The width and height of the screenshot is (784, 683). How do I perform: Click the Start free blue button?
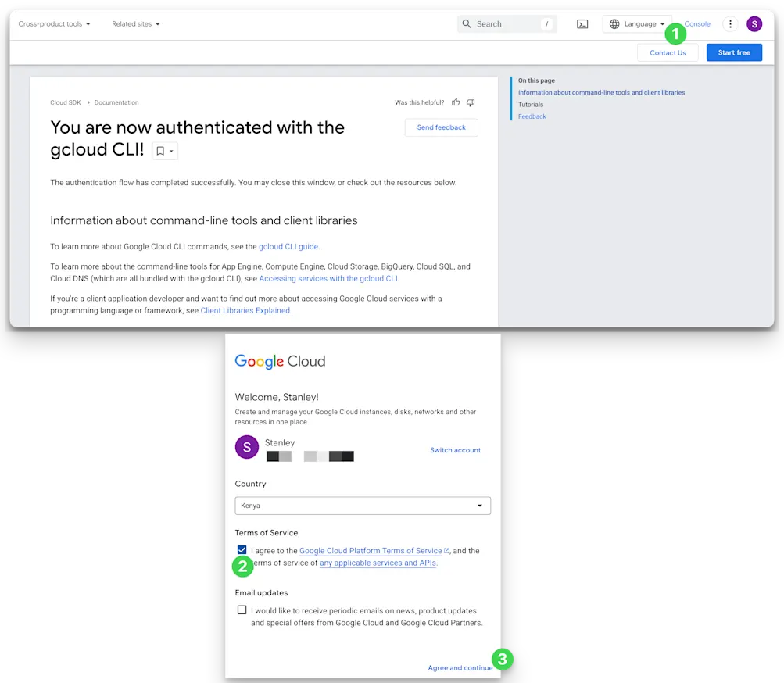pyautogui.click(x=733, y=52)
